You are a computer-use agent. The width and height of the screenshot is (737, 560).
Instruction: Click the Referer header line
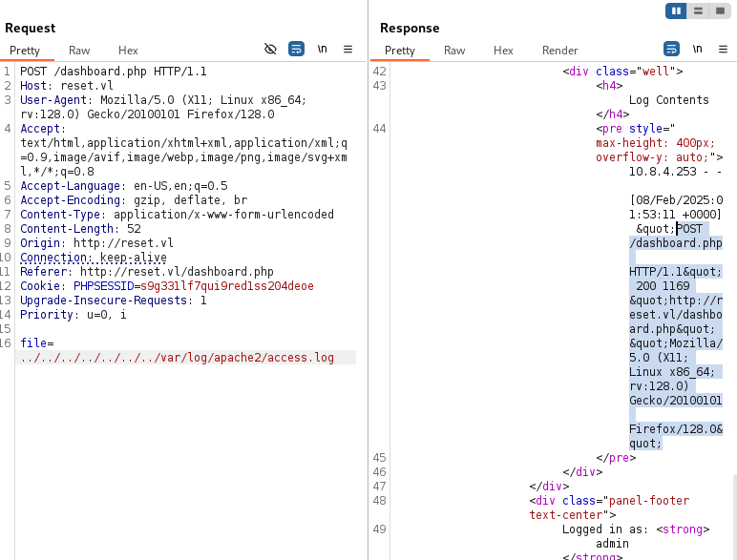tap(147, 272)
